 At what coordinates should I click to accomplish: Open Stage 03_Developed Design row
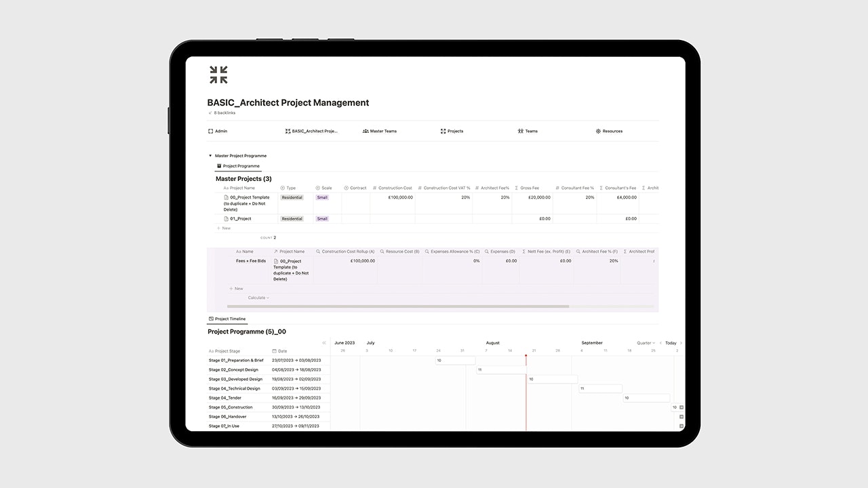pyautogui.click(x=235, y=380)
